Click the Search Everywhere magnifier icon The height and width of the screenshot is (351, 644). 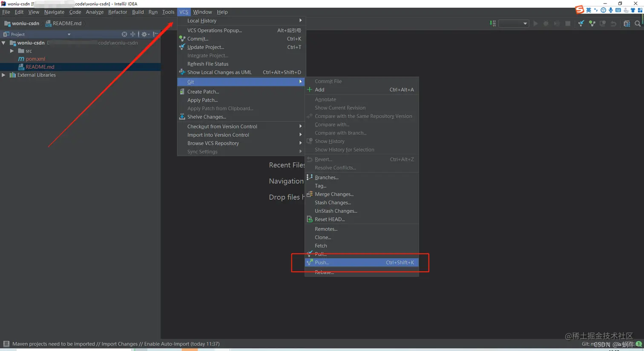637,23
